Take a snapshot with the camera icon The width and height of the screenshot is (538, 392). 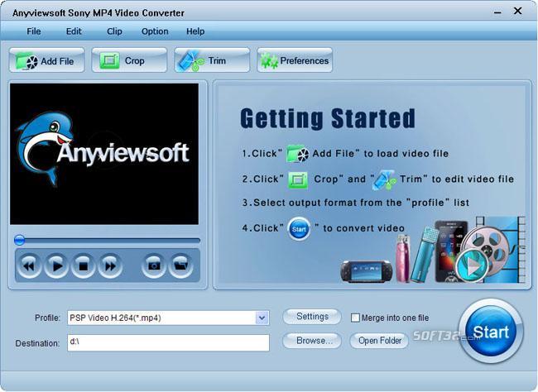coord(154,265)
